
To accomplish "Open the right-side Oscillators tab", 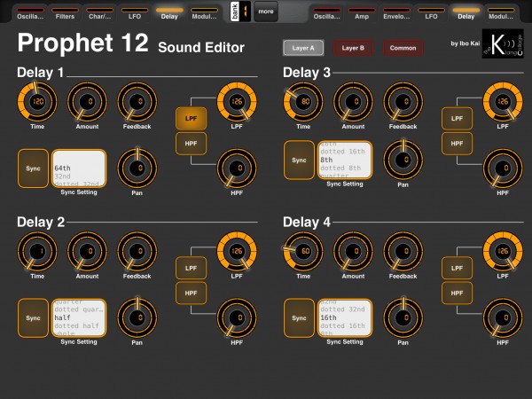I will pos(326,13).
